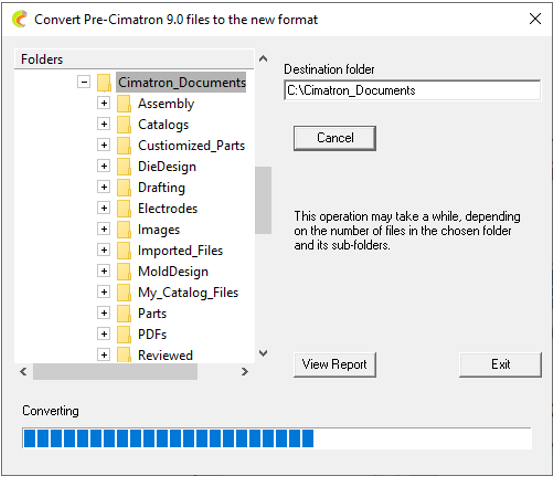Image resolution: width=554 pixels, height=478 pixels.
Task: Click the Reviewed folder icon
Action: point(124,355)
